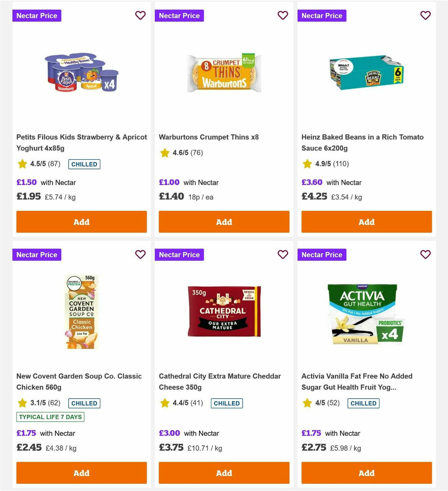Click the Activia product thumbnail image
Screen dimensions: 448x491
pos(366,313)
